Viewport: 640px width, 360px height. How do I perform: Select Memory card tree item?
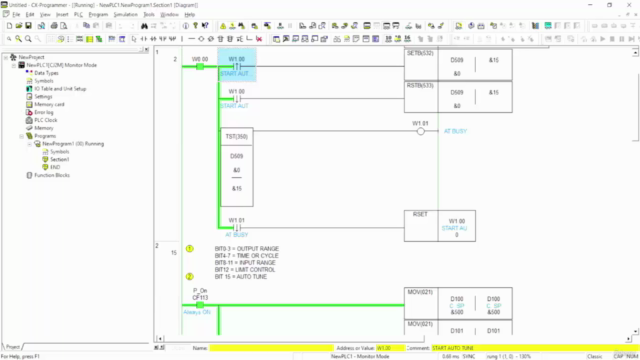(x=49, y=104)
